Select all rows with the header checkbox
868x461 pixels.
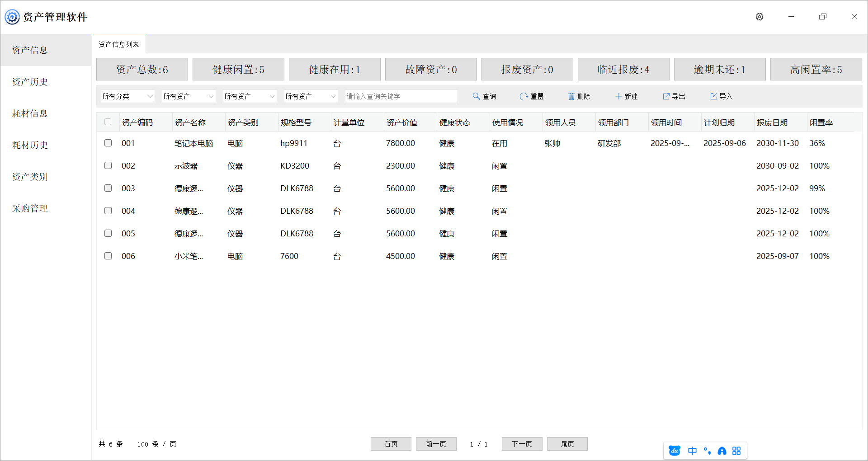(108, 122)
